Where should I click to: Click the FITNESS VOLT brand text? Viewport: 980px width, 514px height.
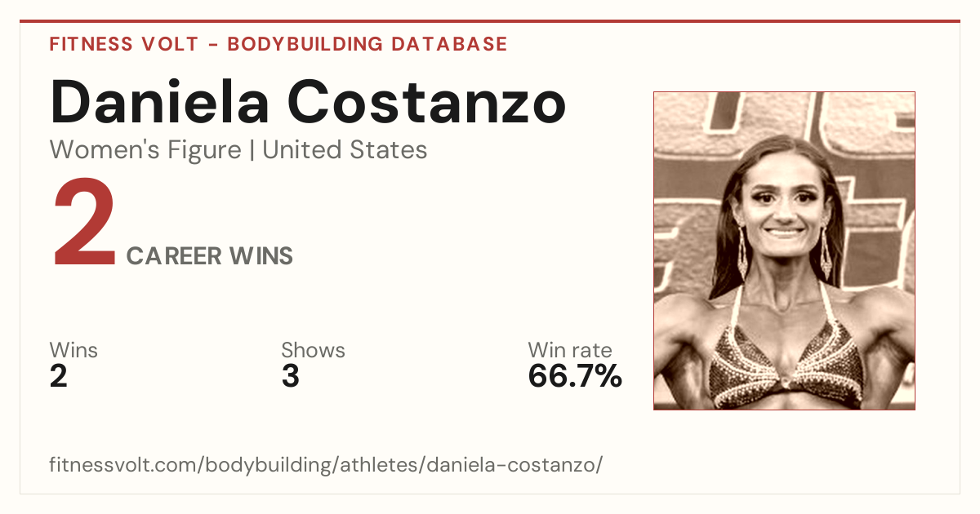pyautogui.click(x=123, y=44)
